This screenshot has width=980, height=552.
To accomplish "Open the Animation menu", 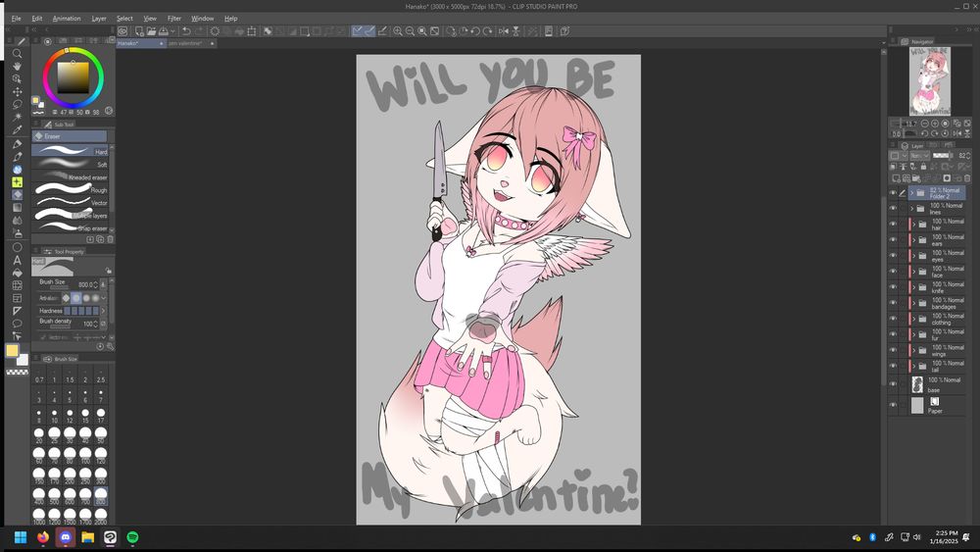I will click(x=67, y=19).
